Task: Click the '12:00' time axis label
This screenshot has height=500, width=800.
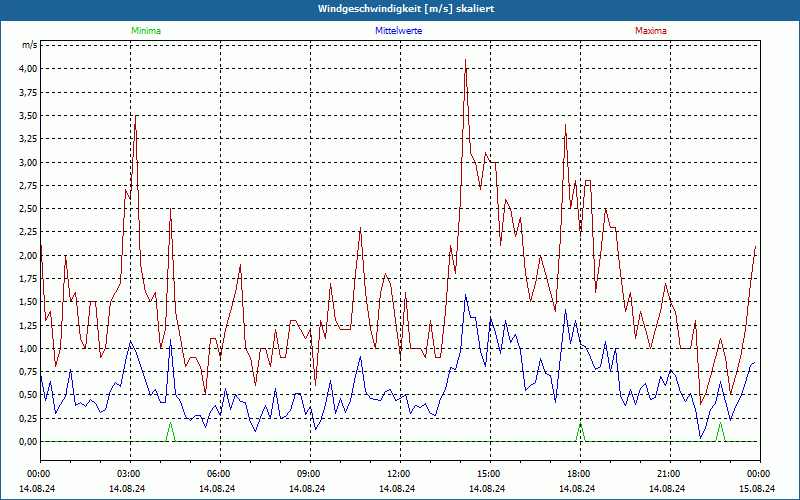Action: [x=399, y=474]
